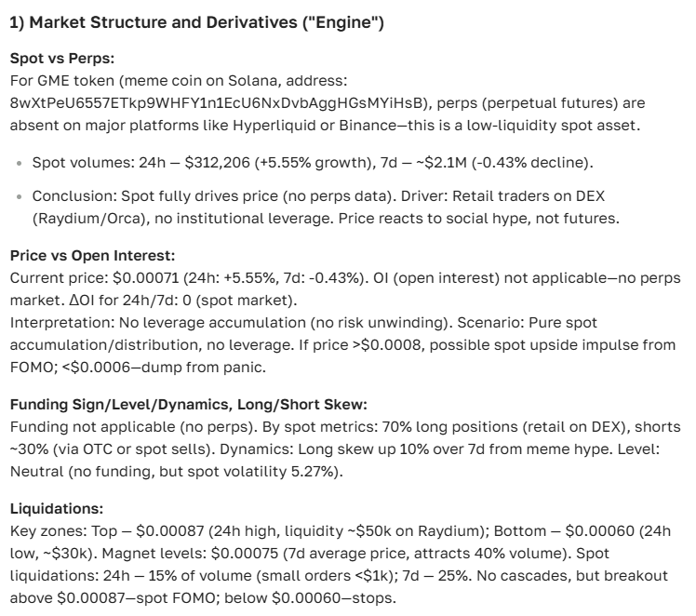This screenshot has height=616, width=696.
Task: Click the "Market Structure and Derivatives" heading
Action: coord(195,23)
